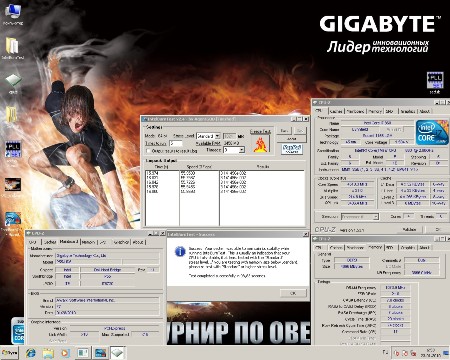
Task: Open the Start menu on the taskbar
Action: [x=9, y=353]
